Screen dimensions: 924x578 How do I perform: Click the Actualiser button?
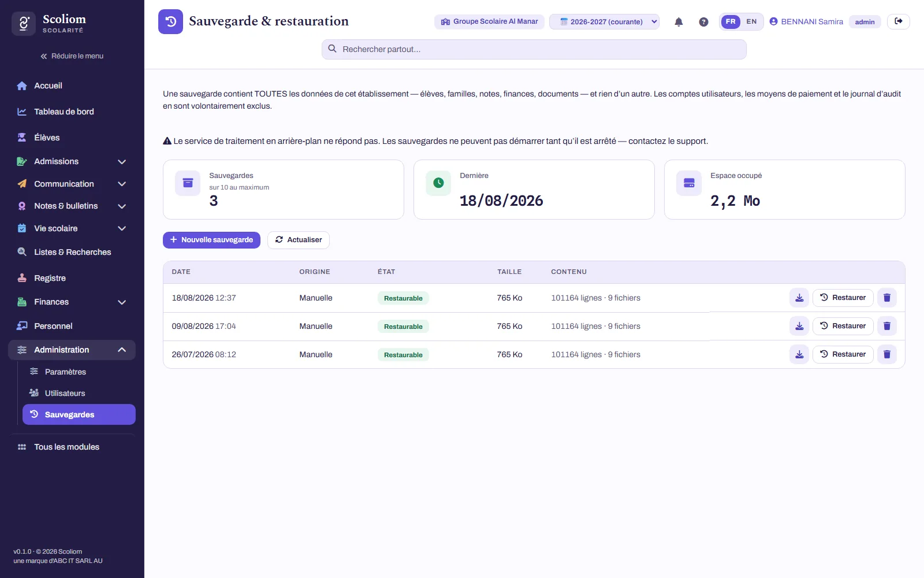click(x=299, y=240)
